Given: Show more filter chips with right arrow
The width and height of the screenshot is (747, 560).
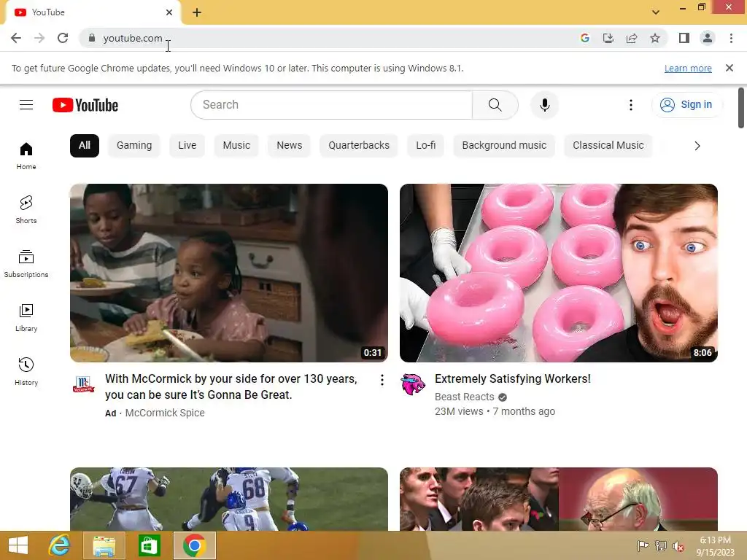Looking at the screenshot, I should tap(697, 146).
